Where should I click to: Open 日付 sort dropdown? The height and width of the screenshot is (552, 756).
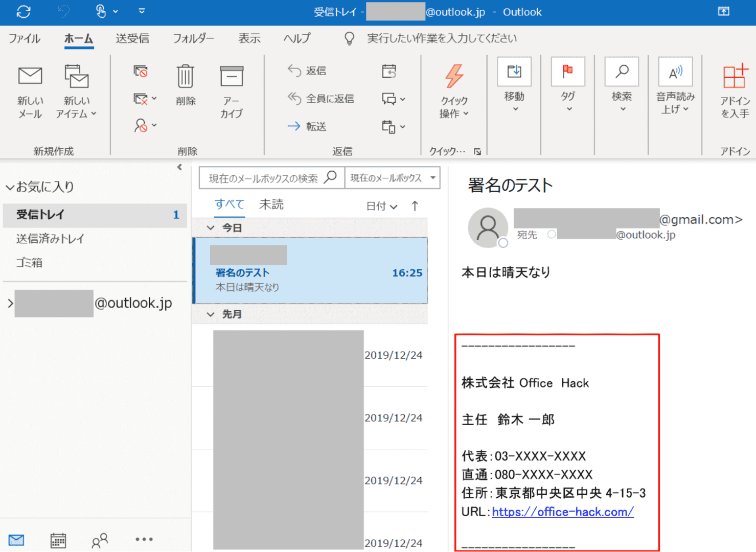pos(382,206)
